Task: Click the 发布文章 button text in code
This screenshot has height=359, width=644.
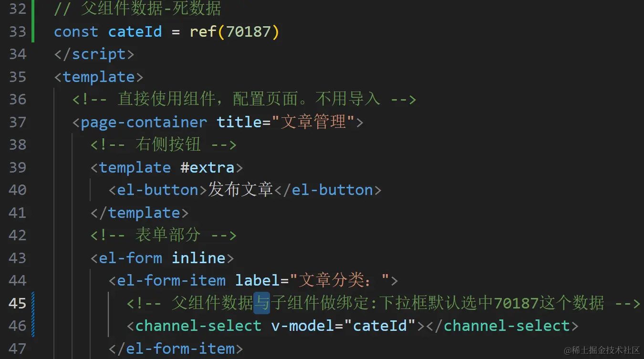Action: (240, 190)
